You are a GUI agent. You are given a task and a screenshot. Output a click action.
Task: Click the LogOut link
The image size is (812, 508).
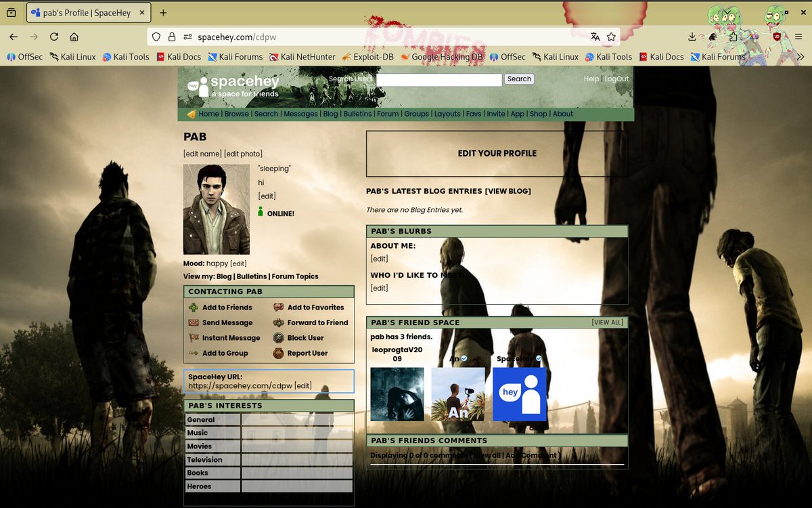click(616, 79)
